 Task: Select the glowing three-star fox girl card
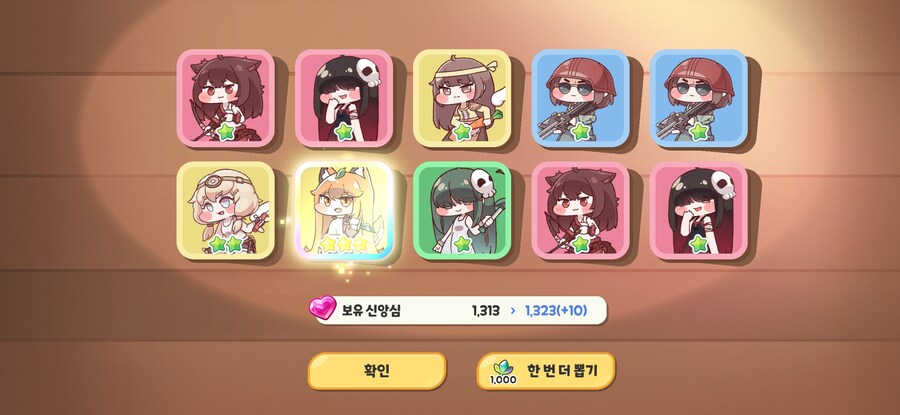tap(344, 210)
